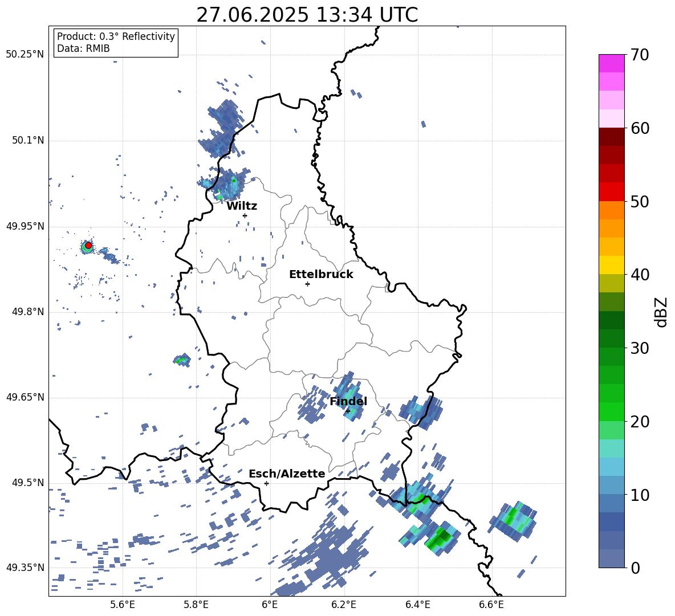Viewport: 675px width, 616px height.
Task: Click the dBZ colorbar axis label
Action: pyautogui.click(x=662, y=312)
